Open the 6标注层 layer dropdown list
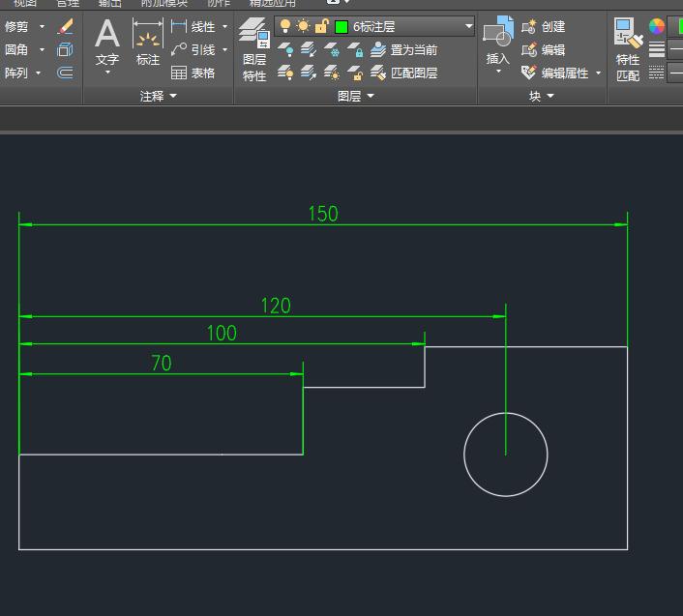683x616 pixels. (x=468, y=26)
